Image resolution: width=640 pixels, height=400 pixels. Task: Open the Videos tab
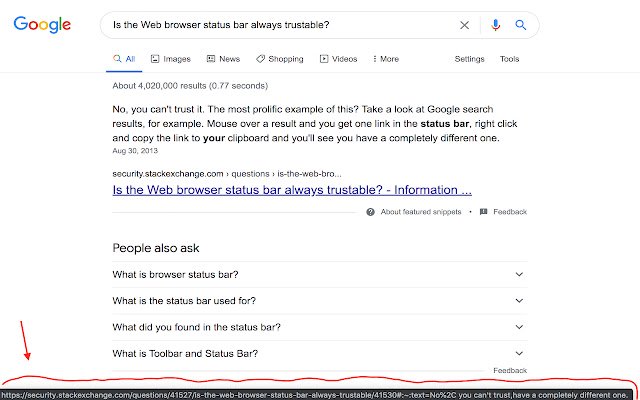pyautogui.click(x=338, y=59)
